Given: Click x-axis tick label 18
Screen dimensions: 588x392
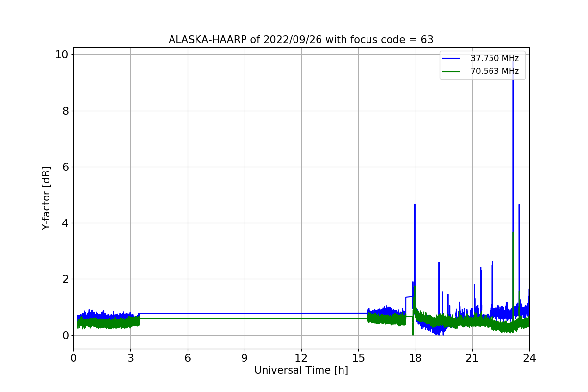Looking at the screenshot, I should click(415, 358).
